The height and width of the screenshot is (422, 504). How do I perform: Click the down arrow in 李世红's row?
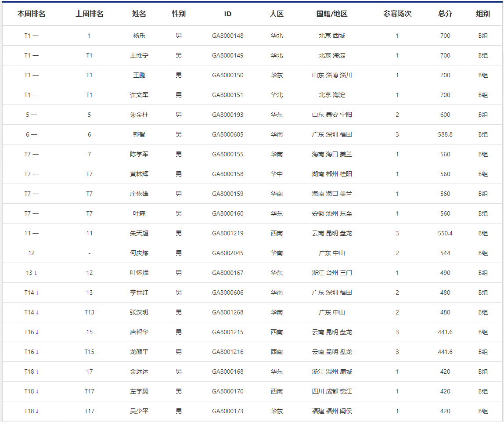[x=37, y=292]
